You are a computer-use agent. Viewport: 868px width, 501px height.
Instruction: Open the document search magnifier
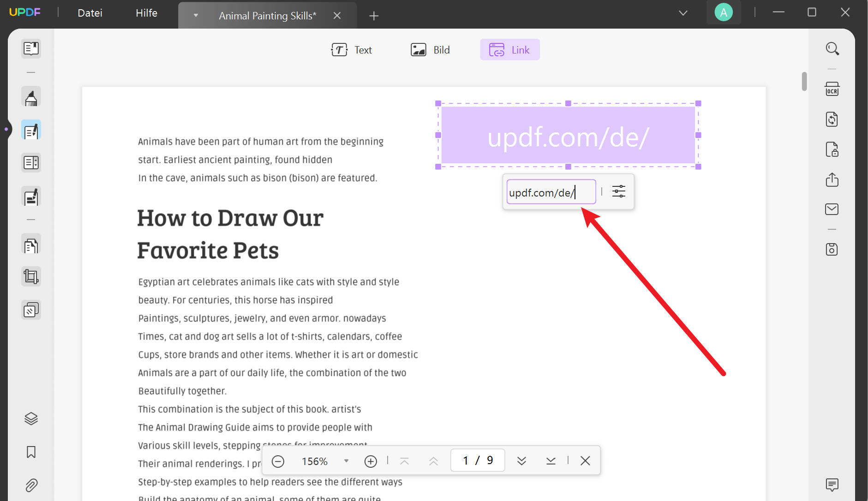click(832, 48)
